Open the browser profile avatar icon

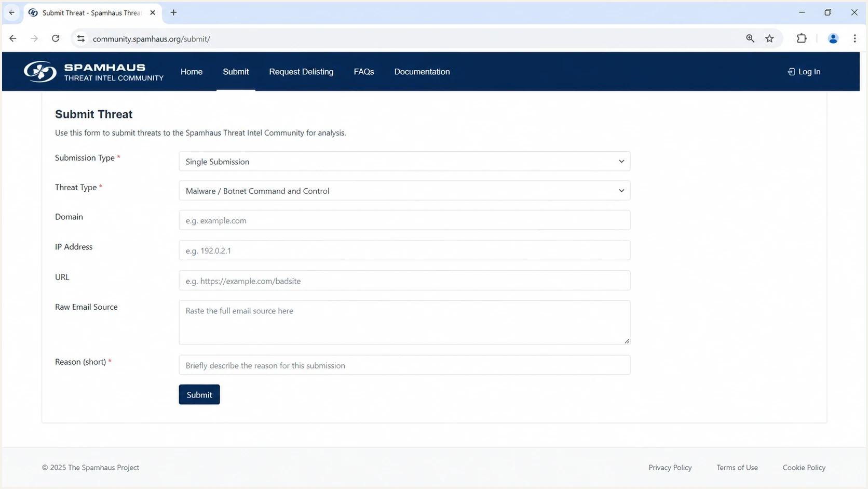[833, 38]
